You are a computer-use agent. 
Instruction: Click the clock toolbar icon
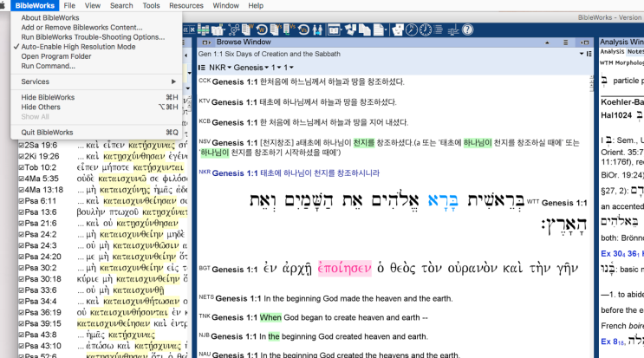426,29
